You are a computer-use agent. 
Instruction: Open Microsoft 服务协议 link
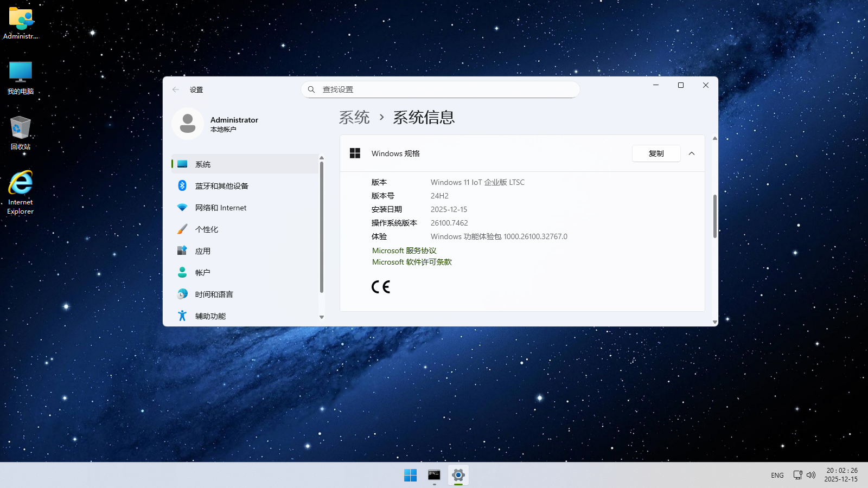[x=404, y=251]
